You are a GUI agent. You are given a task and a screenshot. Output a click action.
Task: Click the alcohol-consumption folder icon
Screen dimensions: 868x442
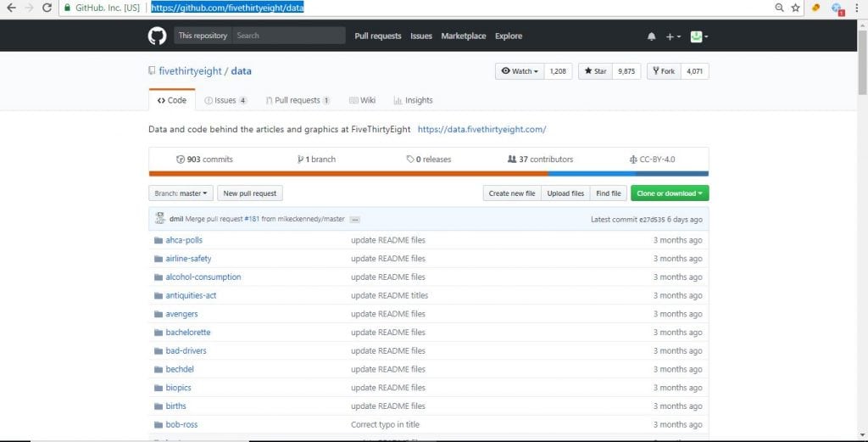click(x=159, y=277)
